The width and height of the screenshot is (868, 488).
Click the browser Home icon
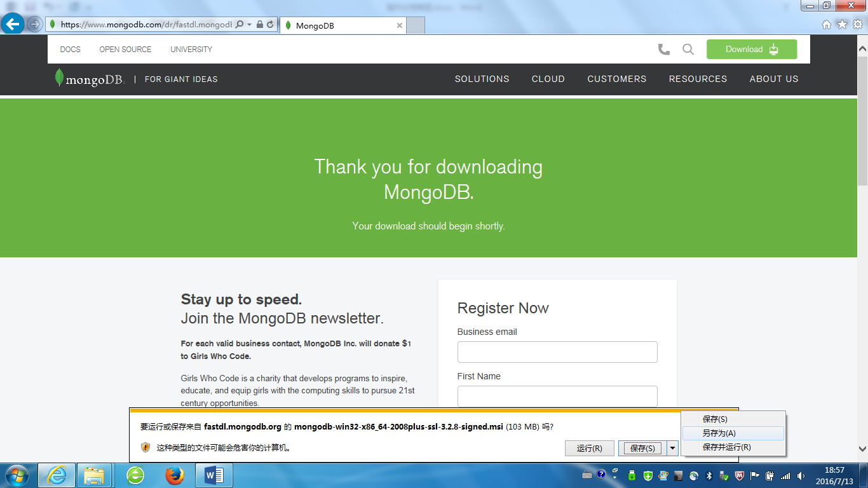pos(827,25)
